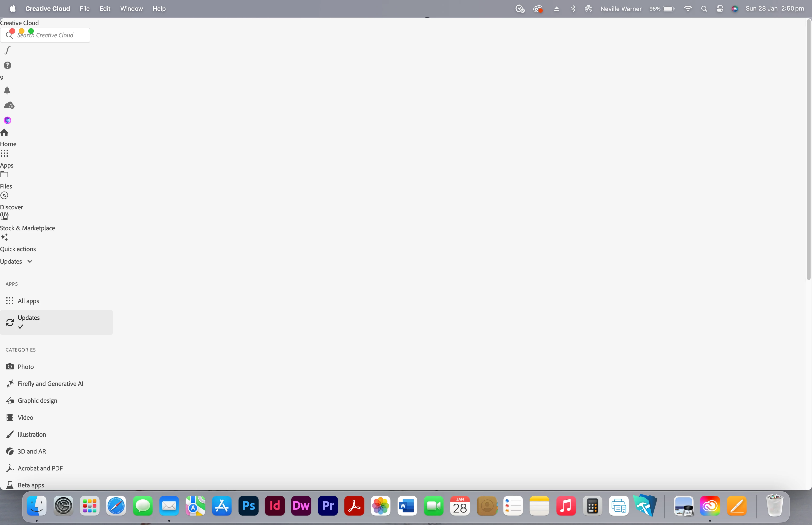812x525 pixels.
Task: Open the notifications bell icon
Action: [7, 90]
